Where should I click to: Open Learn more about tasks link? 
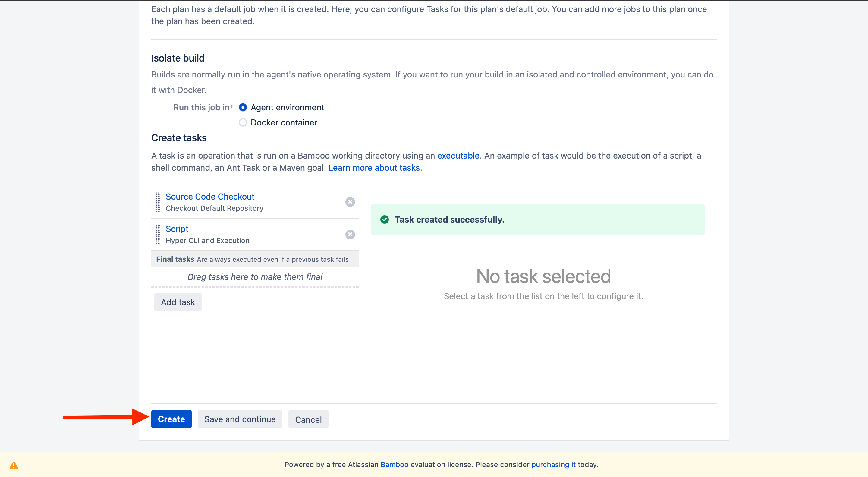[x=374, y=168]
